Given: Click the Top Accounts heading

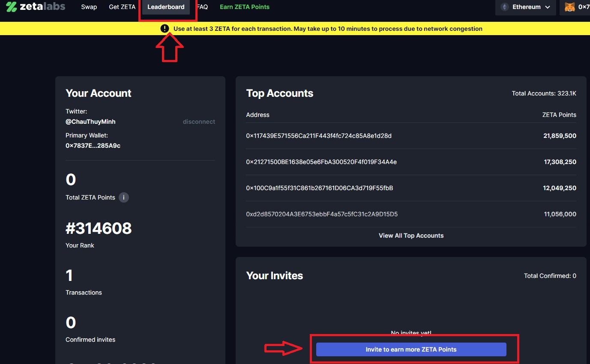Looking at the screenshot, I should (x=280, y=93).
